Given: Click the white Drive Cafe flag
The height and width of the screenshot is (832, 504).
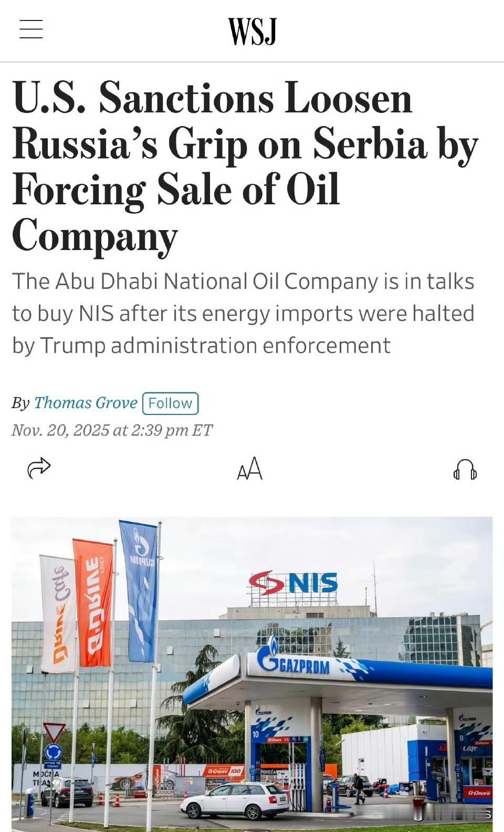Looking at the screenshot, I should click(x=58, y=613).
